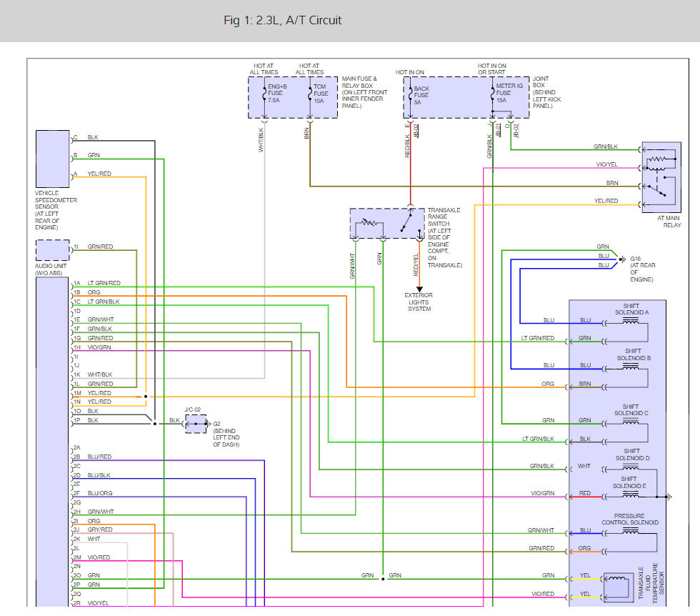This screenshot has height=616, width=700.
Task: Click speedometer sensor pin A YEL/RED
Action: 92,174
